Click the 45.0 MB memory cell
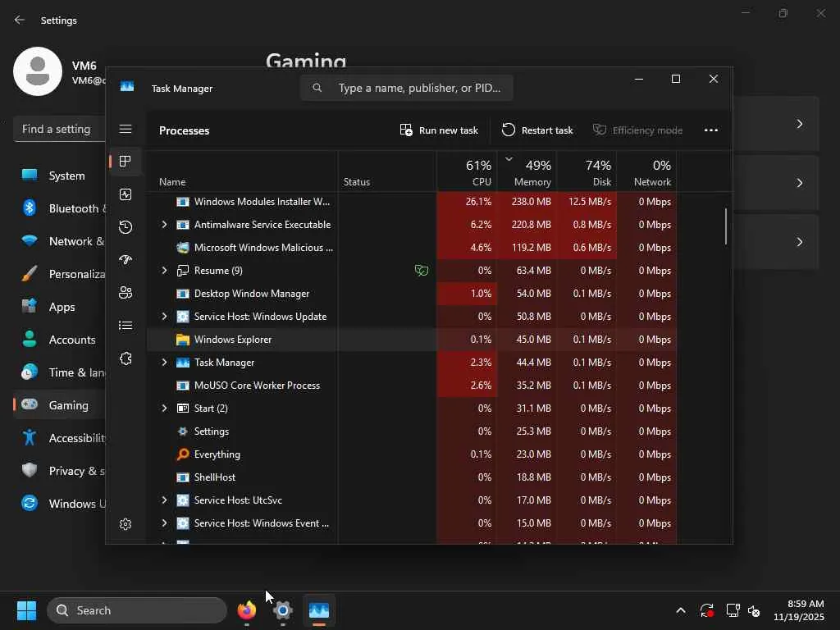The height and width of the screenshot is (630, 840). 527,340
